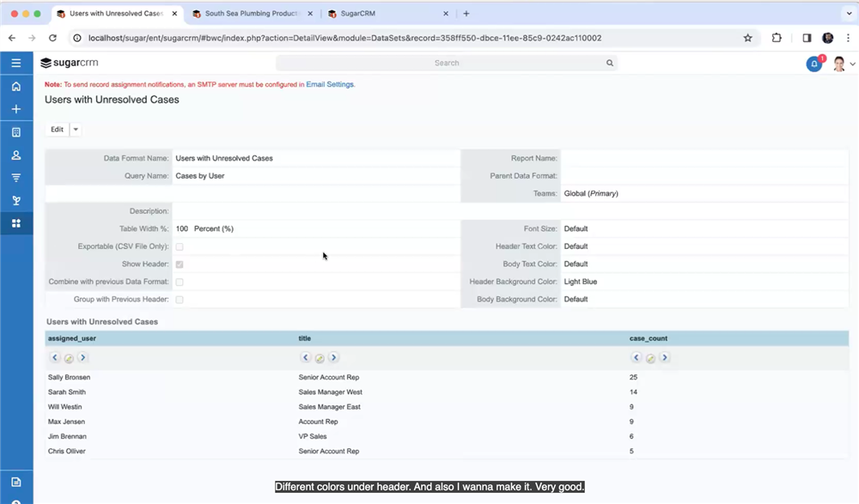The height and width of the screenshot is (504, 859).
Task: Open the notifications bell icon
Action: [813, 64]
